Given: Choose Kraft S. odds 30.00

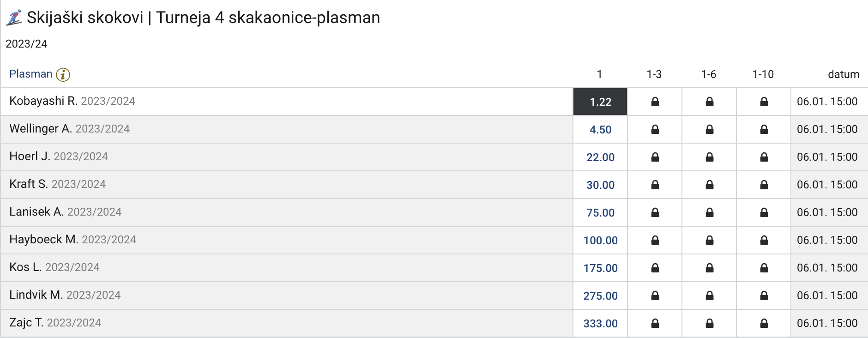Looking at the screenshot, I should pyautogui.click(x=600, y=185).
